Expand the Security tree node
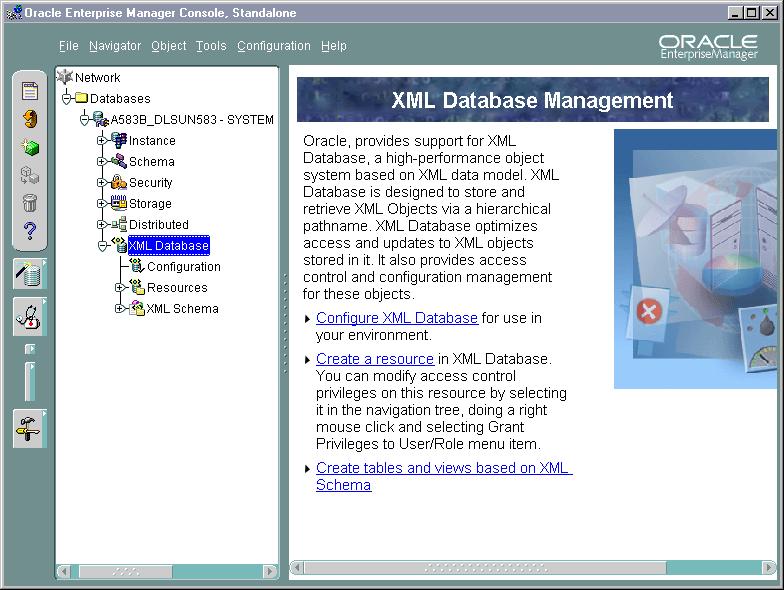 pyautogui.click(x=102, y=182)
